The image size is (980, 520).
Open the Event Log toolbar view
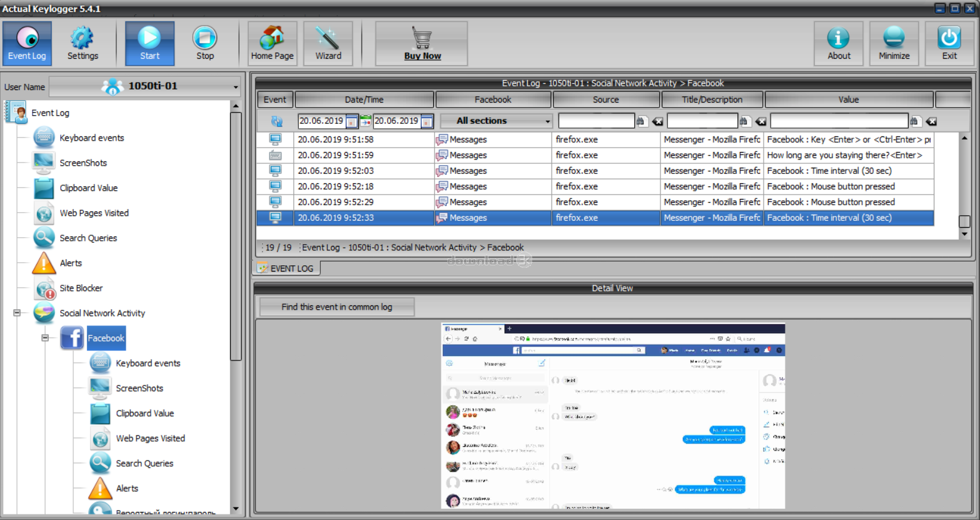27,43
